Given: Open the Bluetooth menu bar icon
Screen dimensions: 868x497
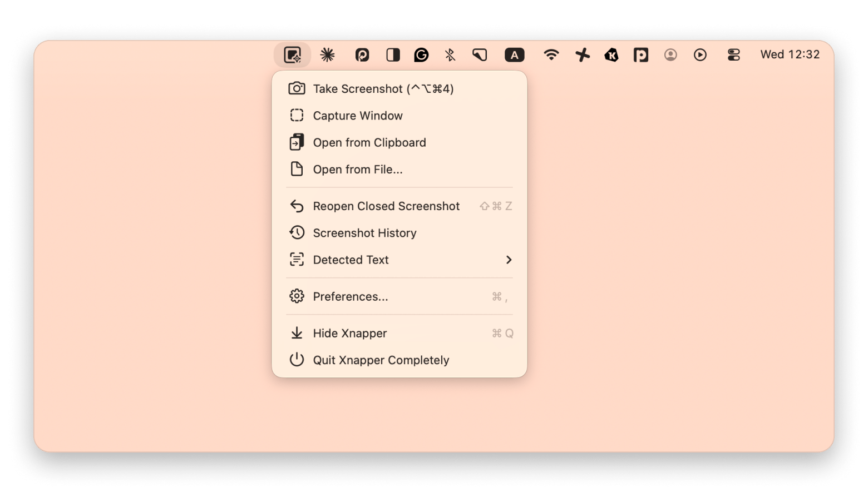Looking at the screenshot, I should [x=450, y=54].
